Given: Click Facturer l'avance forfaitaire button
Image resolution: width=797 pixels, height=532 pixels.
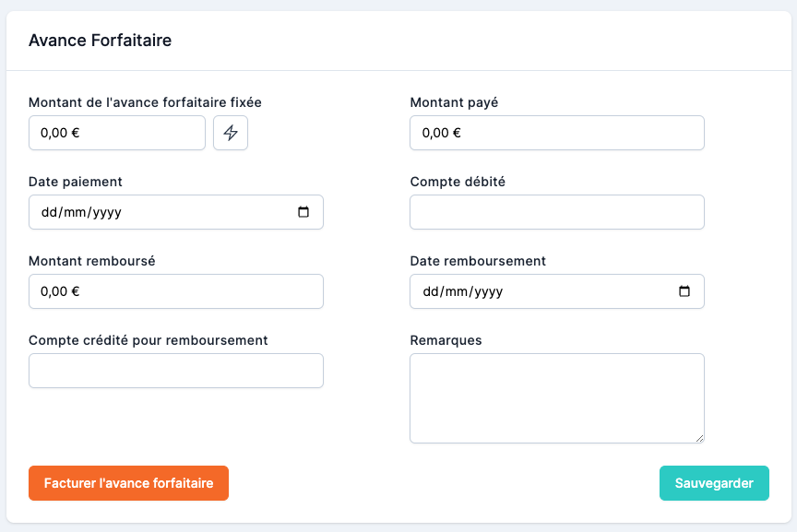Looking at the screenshot, I should (x=128, y=483).
